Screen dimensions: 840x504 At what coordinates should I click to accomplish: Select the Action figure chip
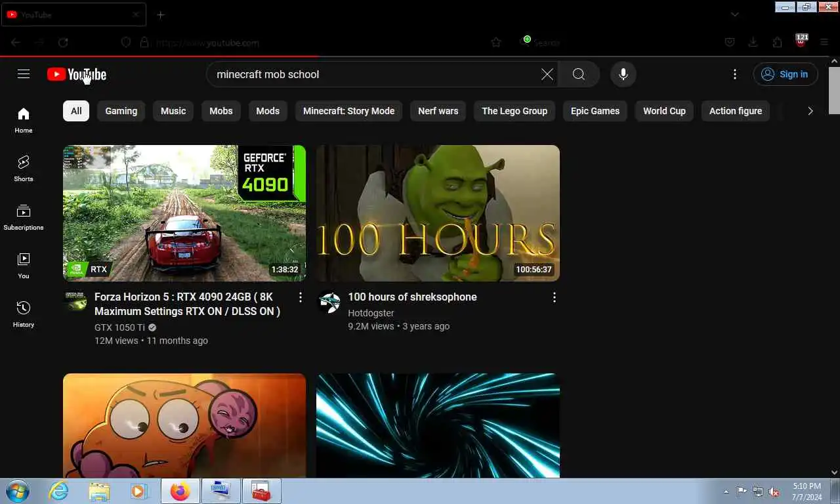(x=736, y=111)
